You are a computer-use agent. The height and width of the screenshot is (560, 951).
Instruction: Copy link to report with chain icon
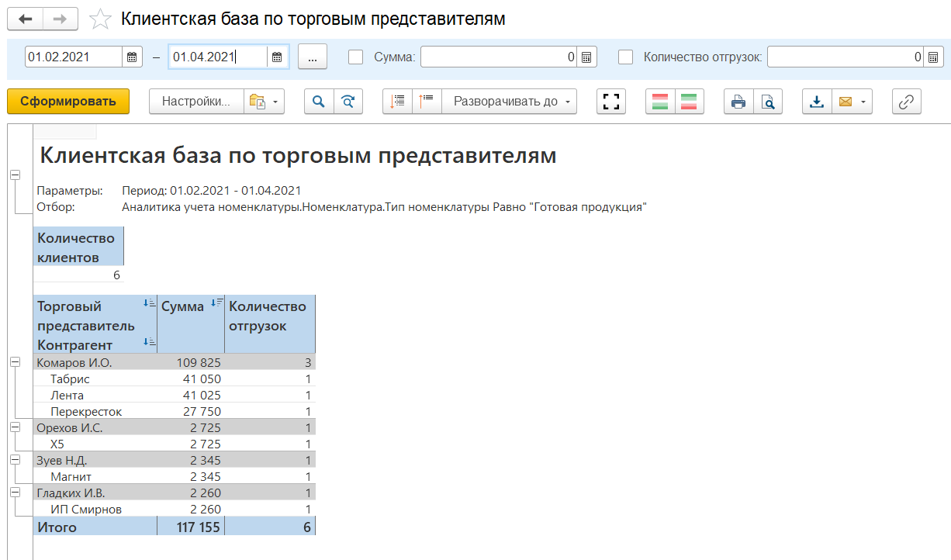(x=907, y=102)
